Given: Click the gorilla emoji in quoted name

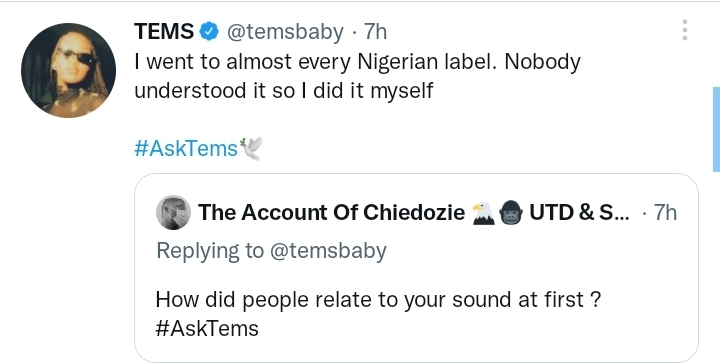Looking at the screenshot, I should 510,213.
